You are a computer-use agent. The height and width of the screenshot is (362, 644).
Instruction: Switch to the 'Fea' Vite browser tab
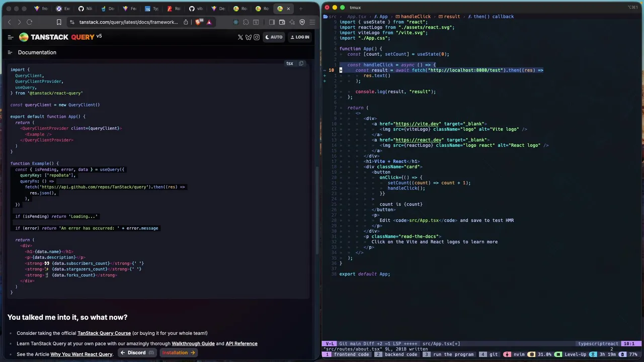tap(129, 9)
